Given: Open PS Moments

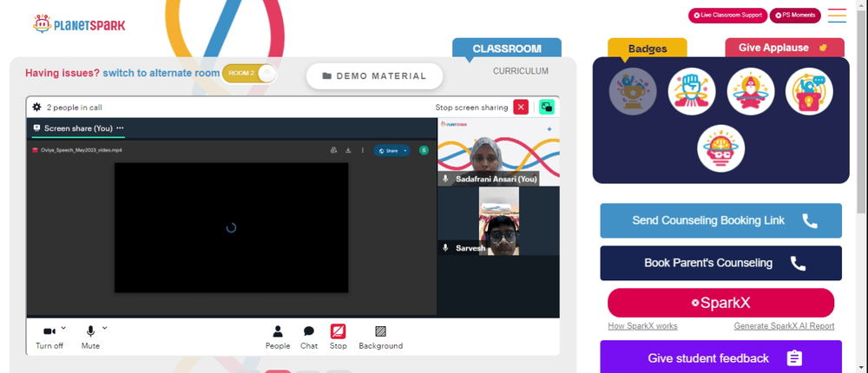Looking at the screenshot, I should tap(795, 15).
